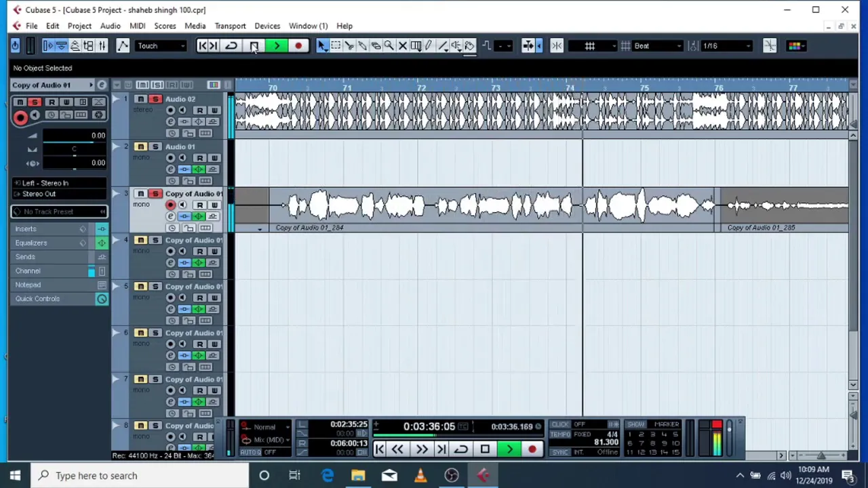Viewport: 868px width, 488px height.
Task: Toggle record enable on Copy of Audio 01 track 3
Action: pyautogui.click(x=170, y=205)
